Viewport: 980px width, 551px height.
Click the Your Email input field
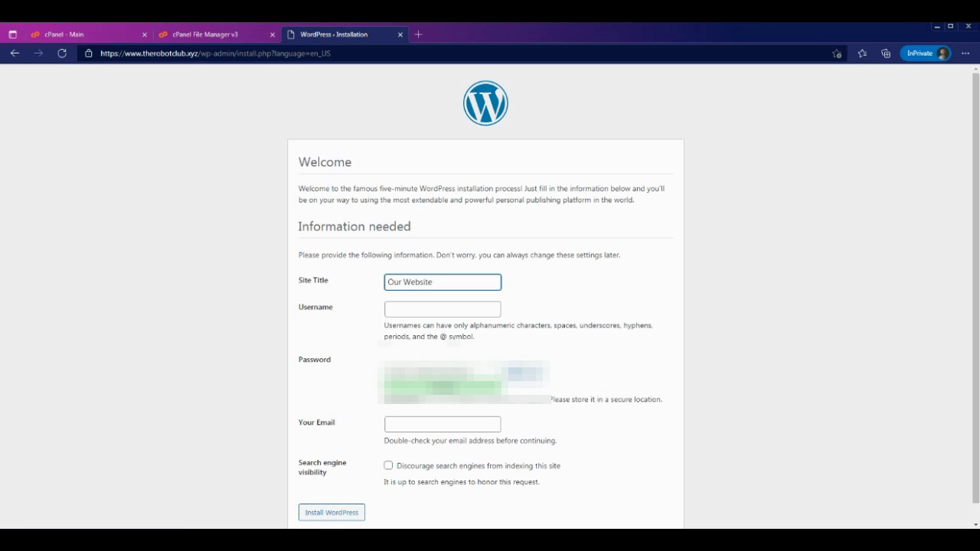(x=443, y=424)
